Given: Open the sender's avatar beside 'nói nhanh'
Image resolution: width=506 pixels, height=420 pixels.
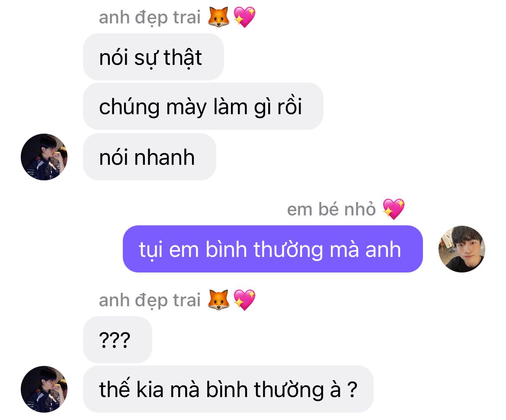Looking at the screenshot, I should (44, 157).
